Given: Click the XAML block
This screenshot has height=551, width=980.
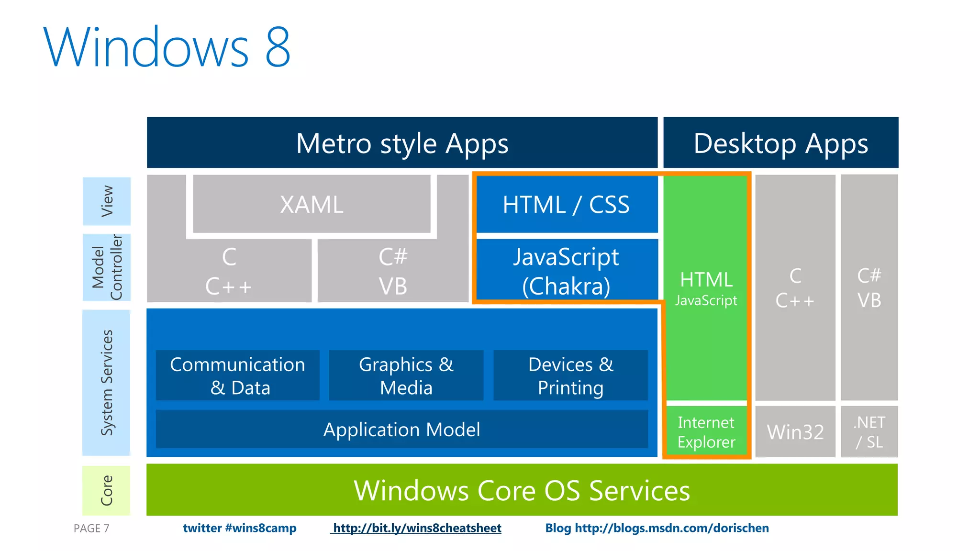Looking at the screenshot, I should [312, 205].
